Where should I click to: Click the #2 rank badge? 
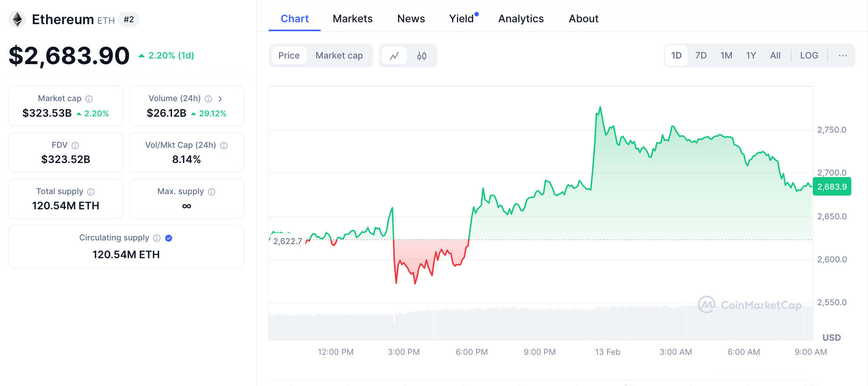point(128,20)
